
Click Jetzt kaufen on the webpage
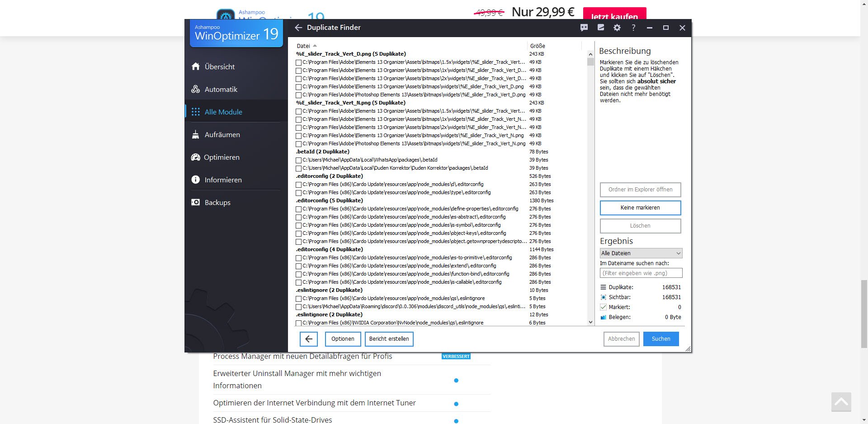tap(614, 14)
